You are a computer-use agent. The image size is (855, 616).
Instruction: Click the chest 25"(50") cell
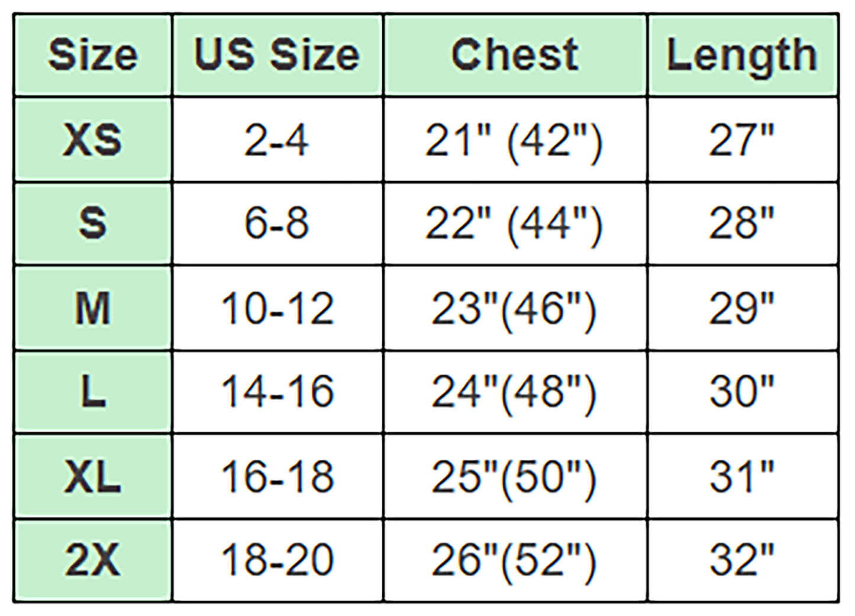(x=514, y=476)
